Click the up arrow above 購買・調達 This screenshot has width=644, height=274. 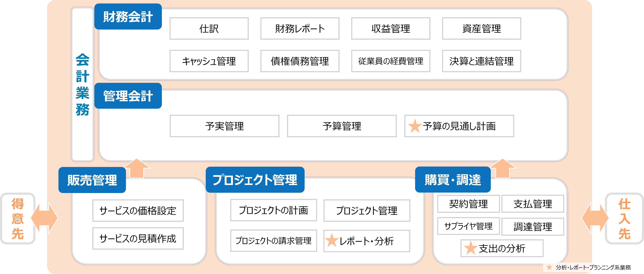tap(502, 168)
